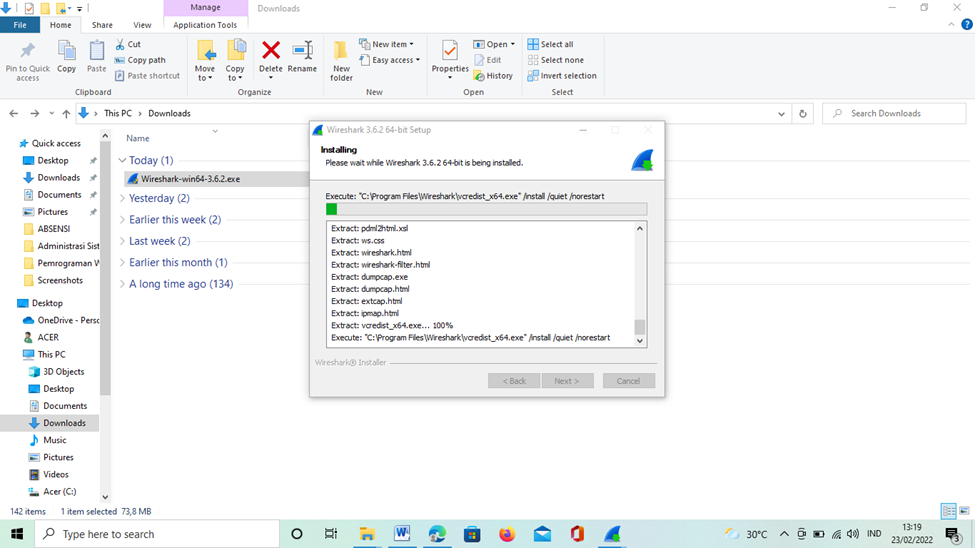Open Acer (C:) drive
The height and width of the screenshot is (548, 975).
pyautogui.click(x=60, y=491)
